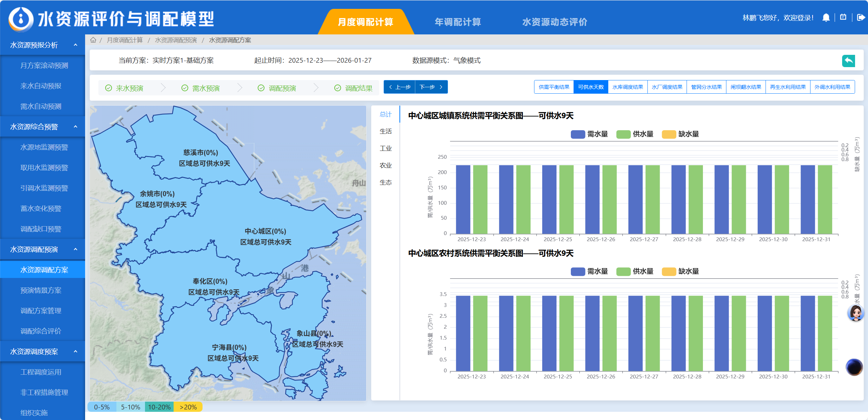Screen dimensions: 868x420
Task: Select the 水库调度结果 result tab
Action: (x=627, y=87)
